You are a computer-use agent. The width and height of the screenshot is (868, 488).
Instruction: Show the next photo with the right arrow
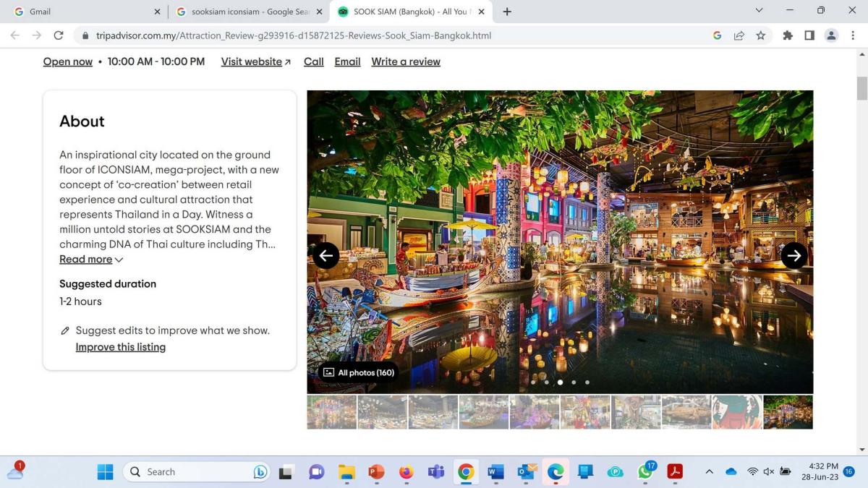(794, 255)
